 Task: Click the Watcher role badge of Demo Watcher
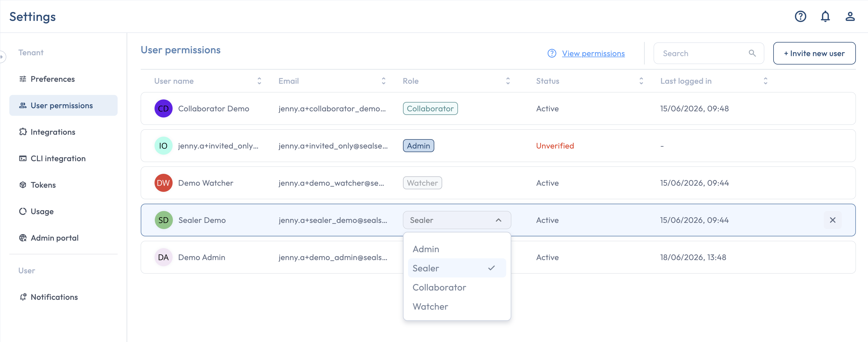[422, 183]
